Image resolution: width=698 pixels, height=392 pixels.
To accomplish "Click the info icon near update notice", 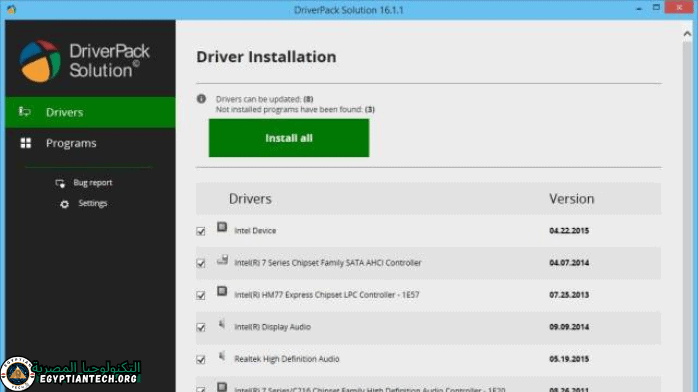I will pyautogui.click(x=201, y=99).
